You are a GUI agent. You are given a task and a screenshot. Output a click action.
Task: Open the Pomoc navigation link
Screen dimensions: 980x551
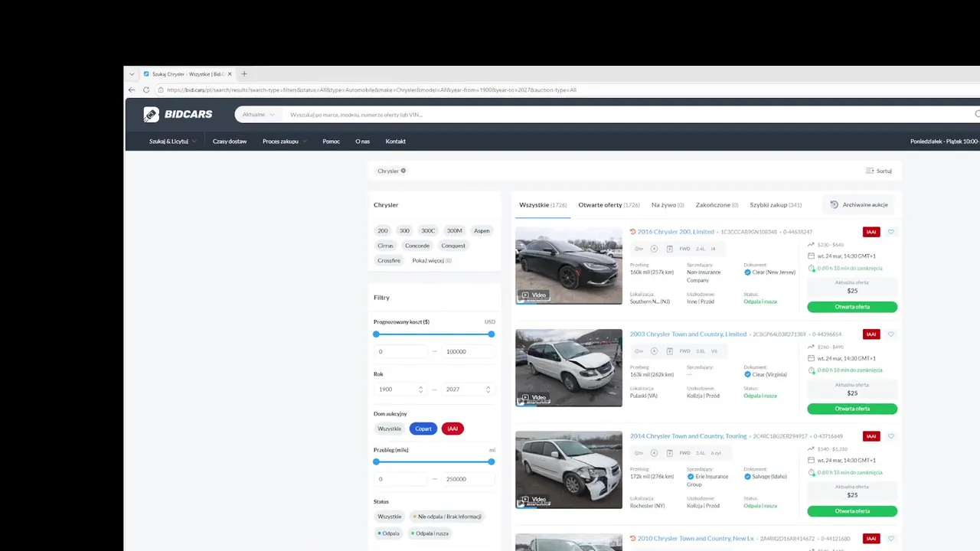[331, 142]
